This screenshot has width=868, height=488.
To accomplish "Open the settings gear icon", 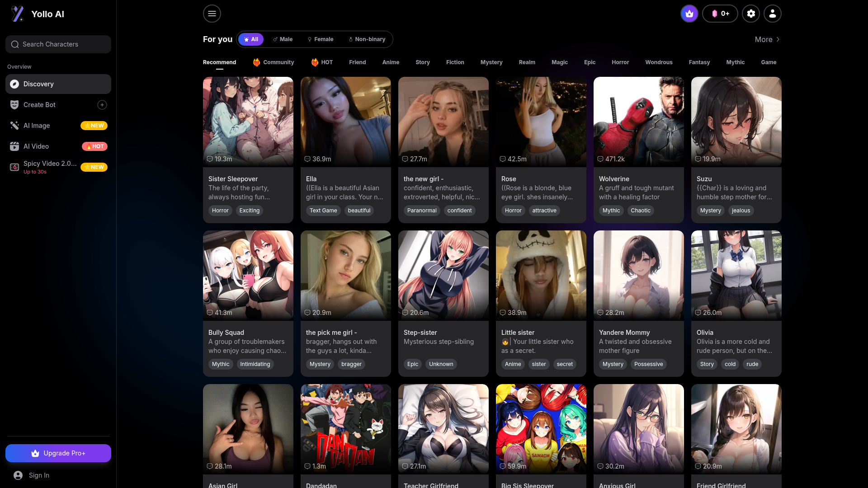I will click(751, 14).
